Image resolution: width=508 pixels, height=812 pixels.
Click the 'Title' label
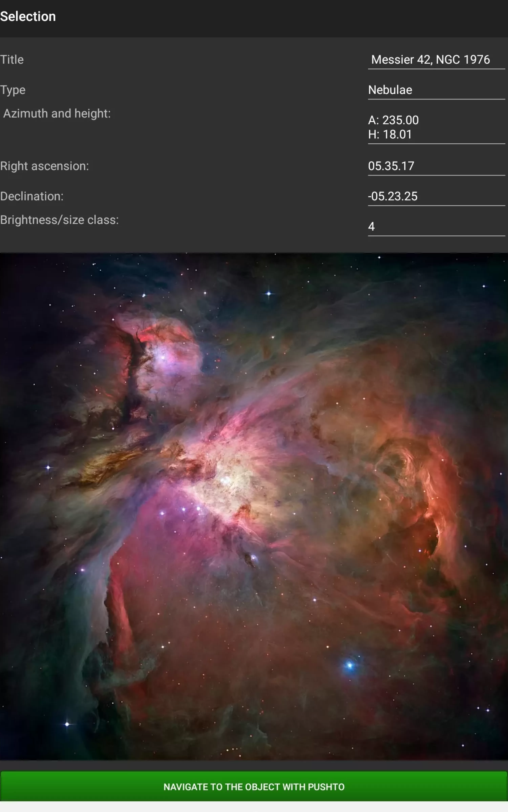(x=12, y=60)
